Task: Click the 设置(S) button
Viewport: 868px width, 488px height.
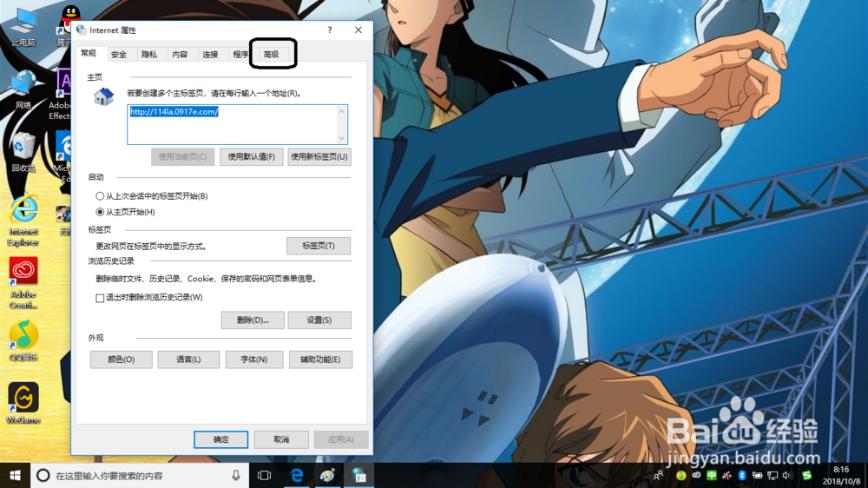Action: (319, 320)
